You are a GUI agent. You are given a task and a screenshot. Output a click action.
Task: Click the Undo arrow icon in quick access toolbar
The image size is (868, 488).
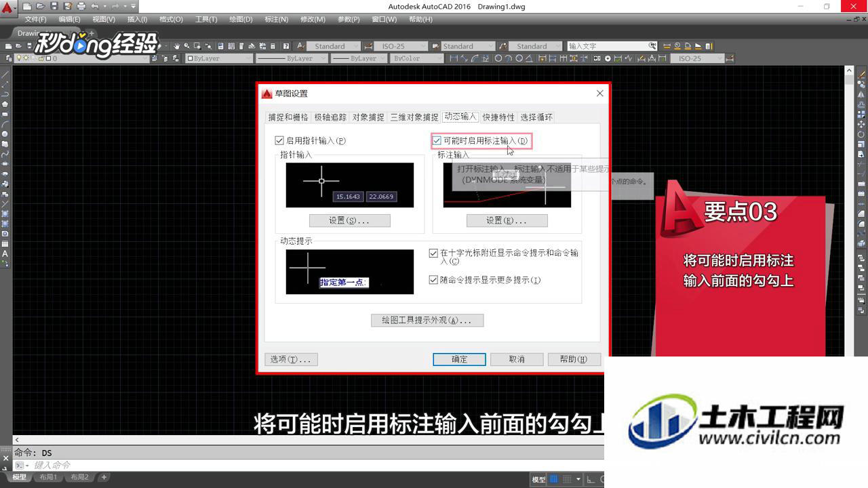pos(95,7)
